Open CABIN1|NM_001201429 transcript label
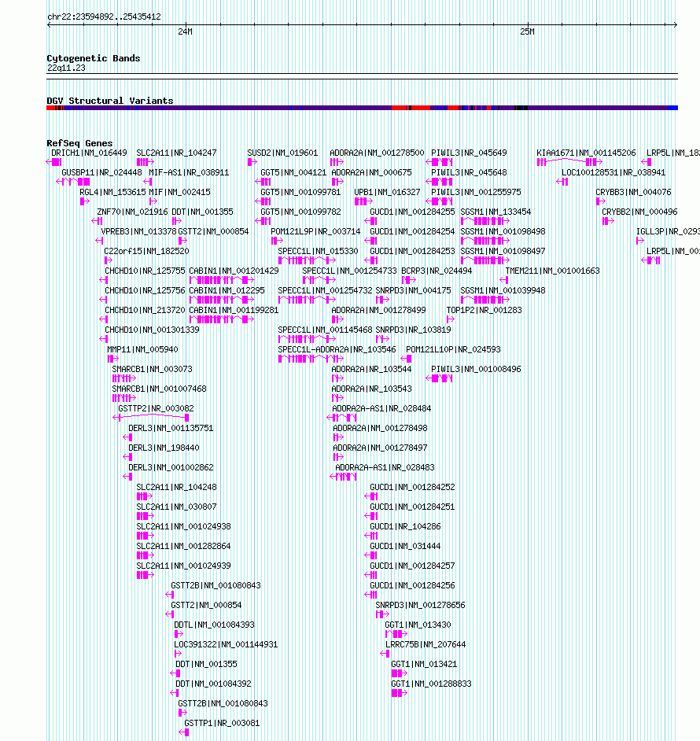This screenshot has height=741, width=700. tap(234, 271)
